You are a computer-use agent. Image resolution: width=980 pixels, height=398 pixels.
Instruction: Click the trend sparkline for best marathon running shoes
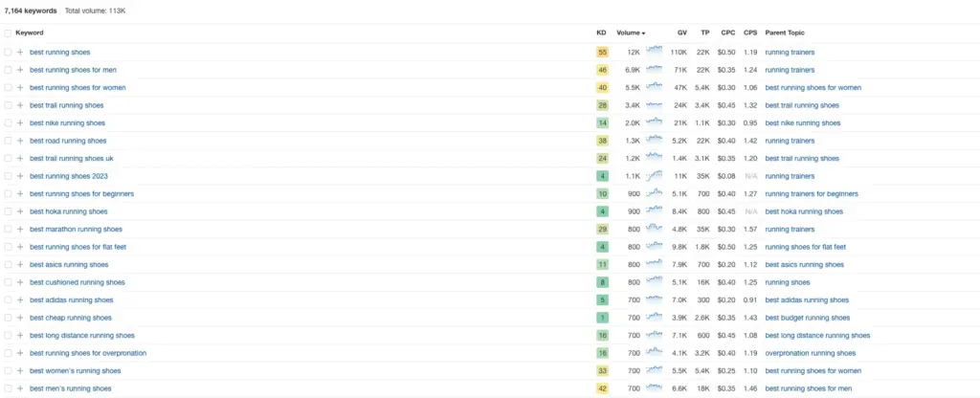click(x=654, y=229)
